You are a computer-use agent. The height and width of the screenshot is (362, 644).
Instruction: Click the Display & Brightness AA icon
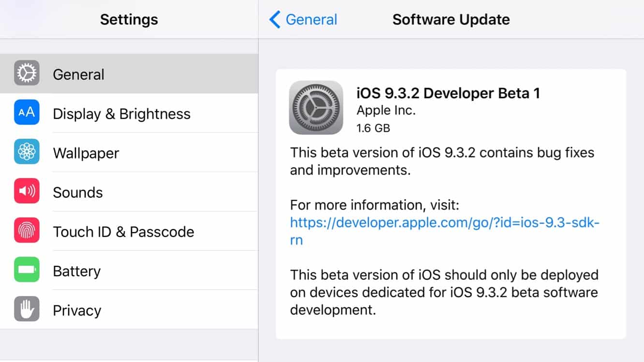click(27, 113)
